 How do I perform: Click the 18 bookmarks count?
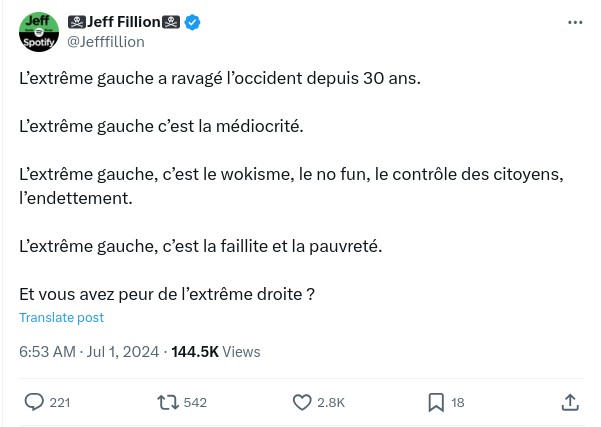(458, 402)
